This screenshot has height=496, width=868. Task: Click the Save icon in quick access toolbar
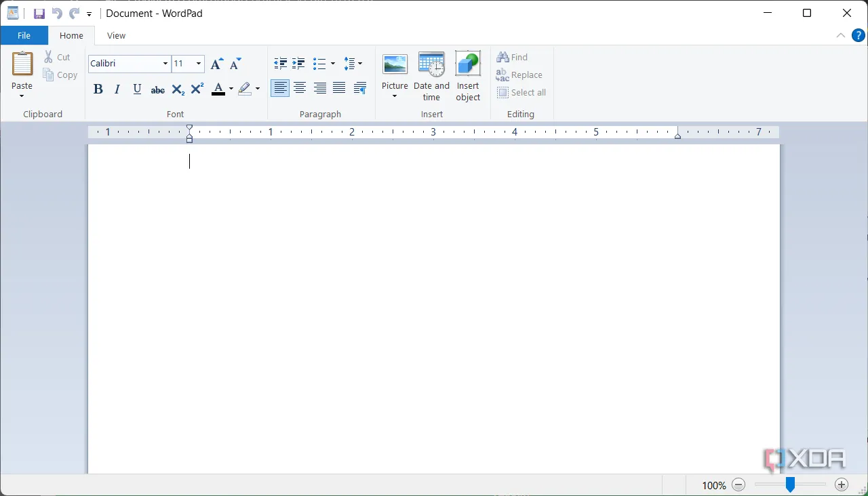pyautogui.click(x=39, y=14)
